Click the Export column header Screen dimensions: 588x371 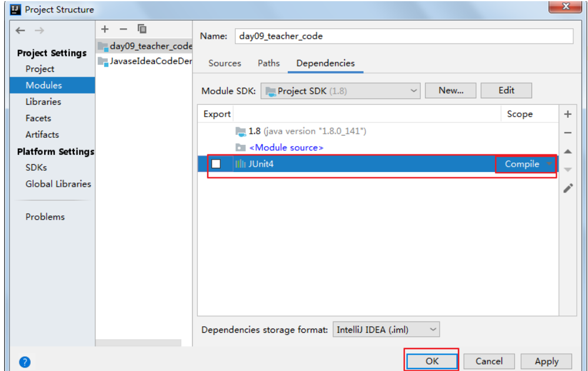(217, 114)
